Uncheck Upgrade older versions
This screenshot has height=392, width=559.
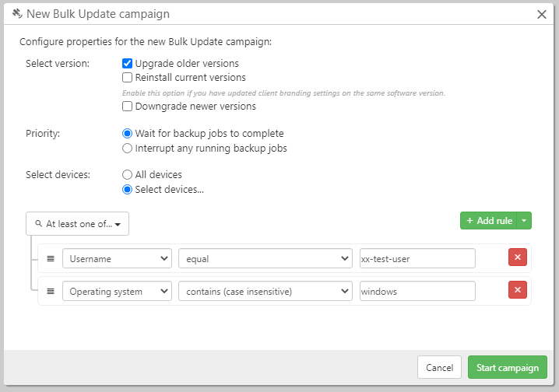(x=128, y=64)
